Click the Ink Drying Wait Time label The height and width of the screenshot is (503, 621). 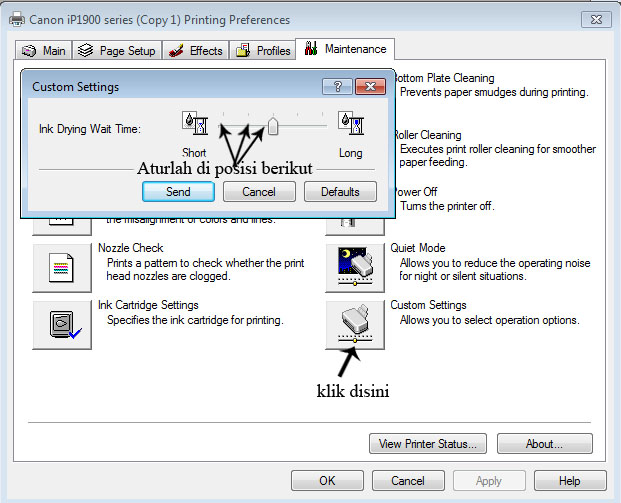point(90,129)
